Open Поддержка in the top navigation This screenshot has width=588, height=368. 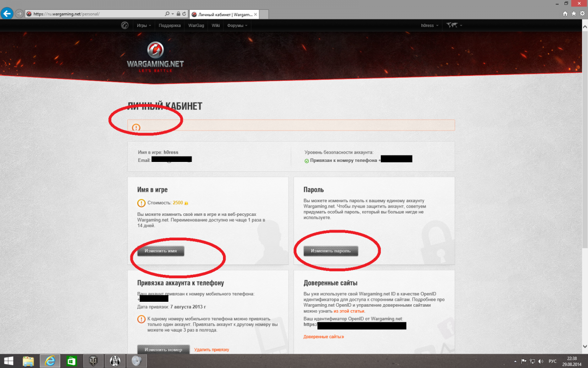170,25
